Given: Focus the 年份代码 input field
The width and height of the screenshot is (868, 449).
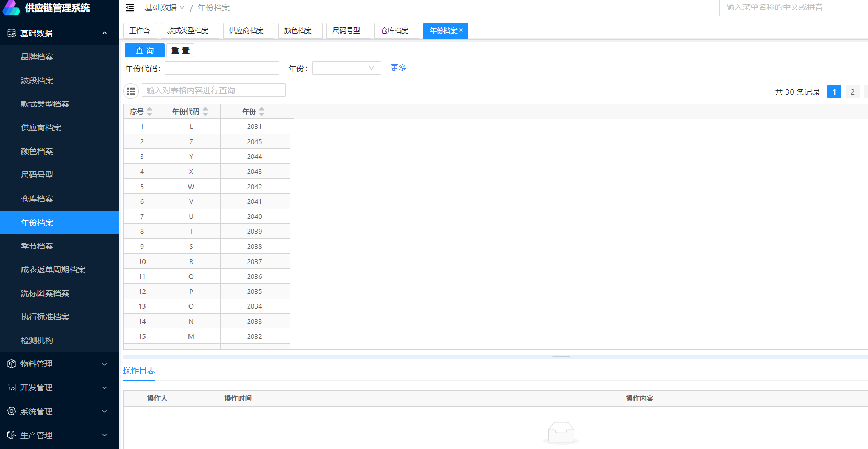Looking at the screenshot, I should pos(221,68).
